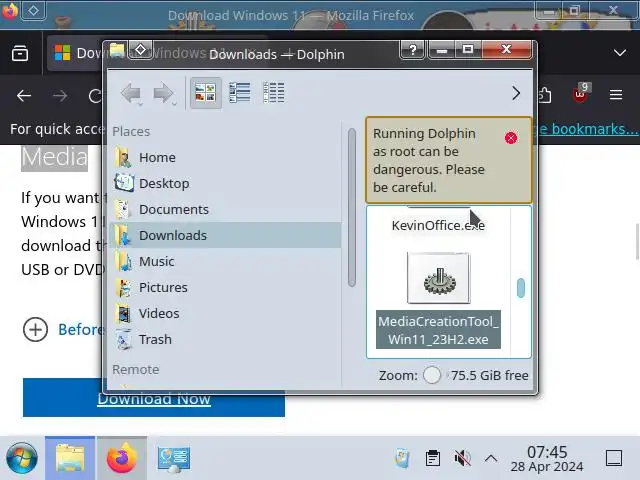Click the Desktop place icon
640x480 pixels.
tap(124, 183)
